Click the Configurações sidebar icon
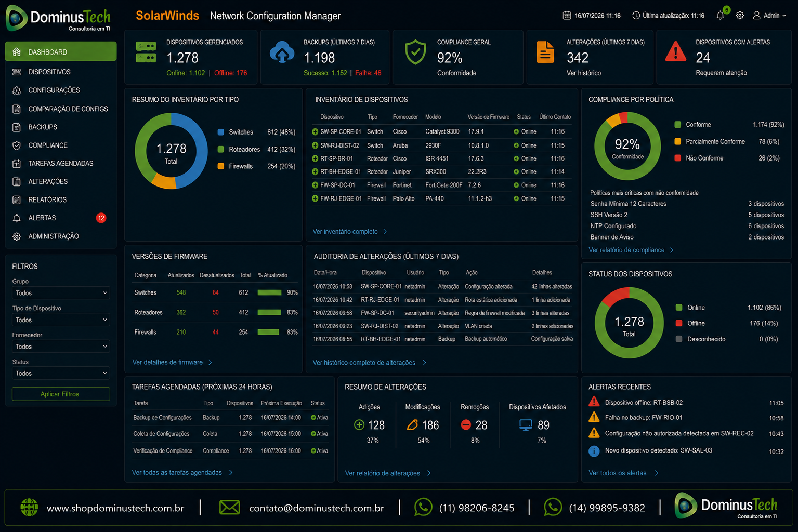Screen dimensions: 798x532 click(17, 90)
